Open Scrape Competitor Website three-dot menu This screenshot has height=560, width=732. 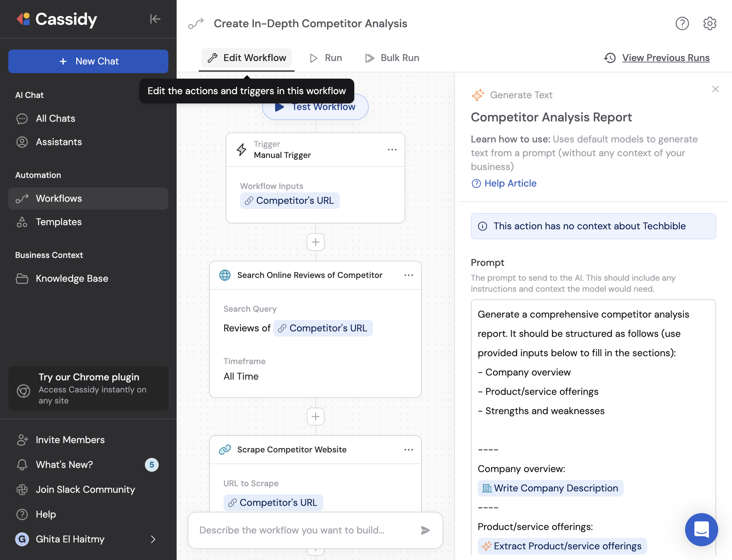[x=409, y=450]
